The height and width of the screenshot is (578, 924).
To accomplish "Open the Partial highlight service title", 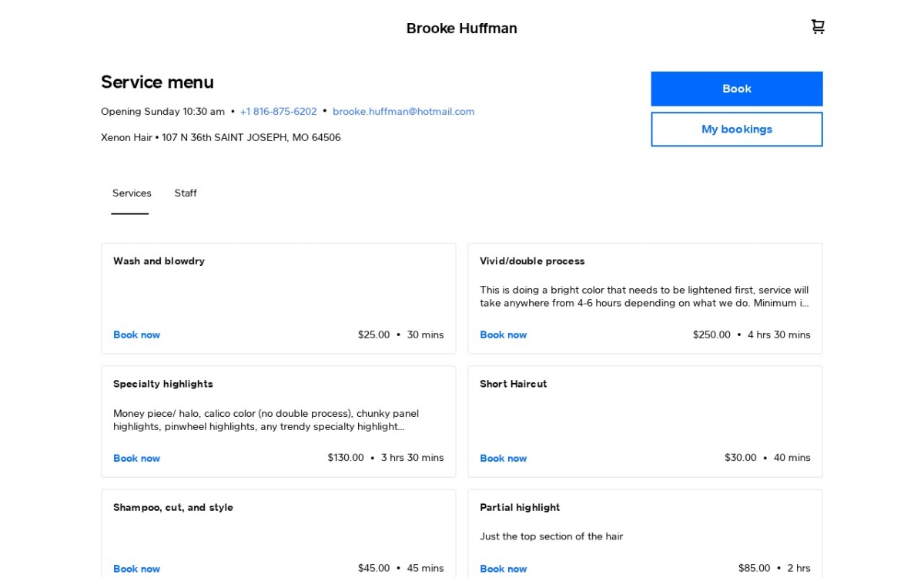I will click(520, 507).
